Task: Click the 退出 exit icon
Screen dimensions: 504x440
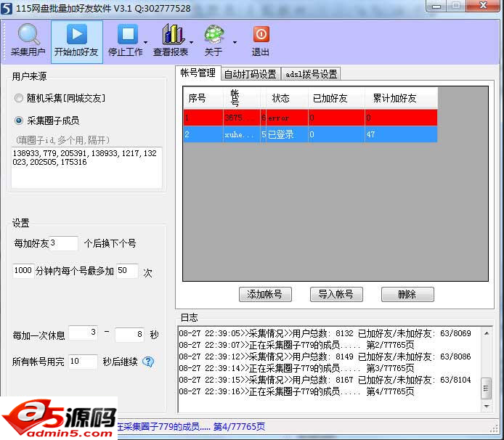Action: (x=261, y=35)
